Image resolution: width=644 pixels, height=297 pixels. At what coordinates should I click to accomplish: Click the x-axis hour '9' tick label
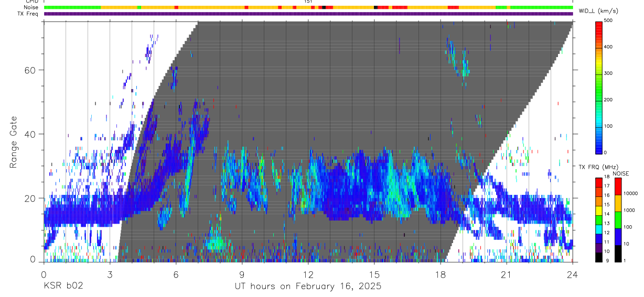pos(242,274)
